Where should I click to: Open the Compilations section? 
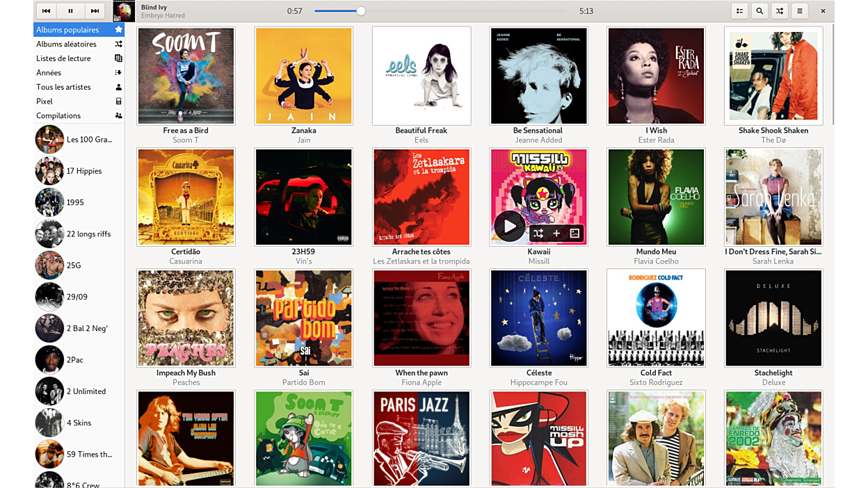click(x=79, y=115)
